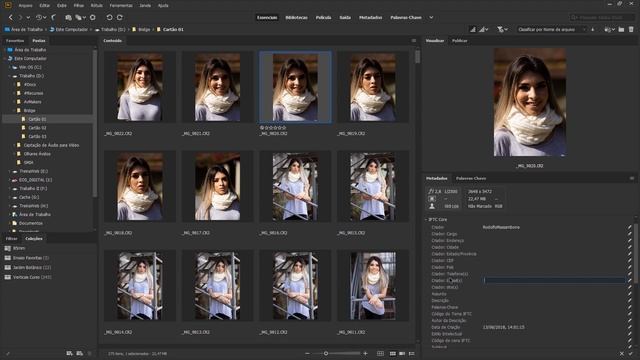Open the Publicar panel tab
This screenshot has height=360, width=640.
(460, 41)
